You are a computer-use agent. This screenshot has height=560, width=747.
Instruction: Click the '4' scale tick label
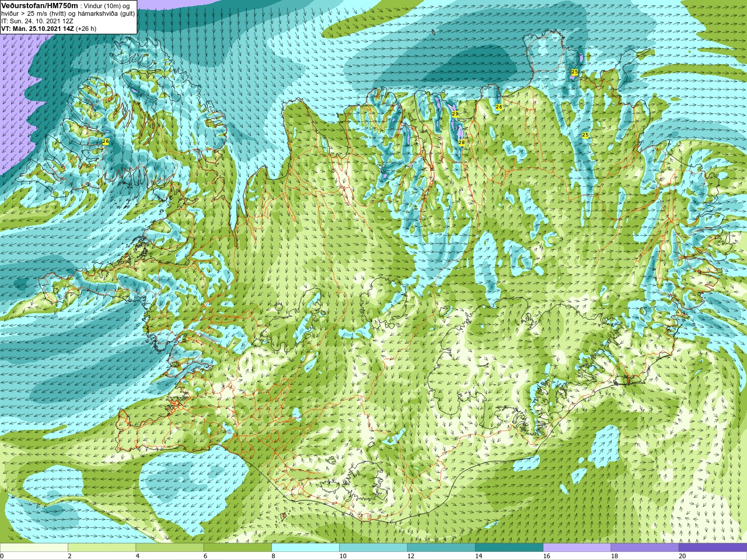tap(138, 556)
